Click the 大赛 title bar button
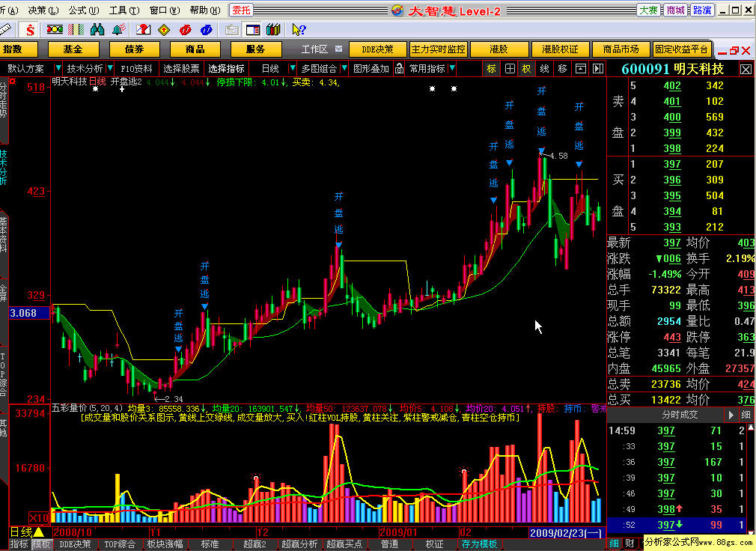 click(x=648, y=10)
